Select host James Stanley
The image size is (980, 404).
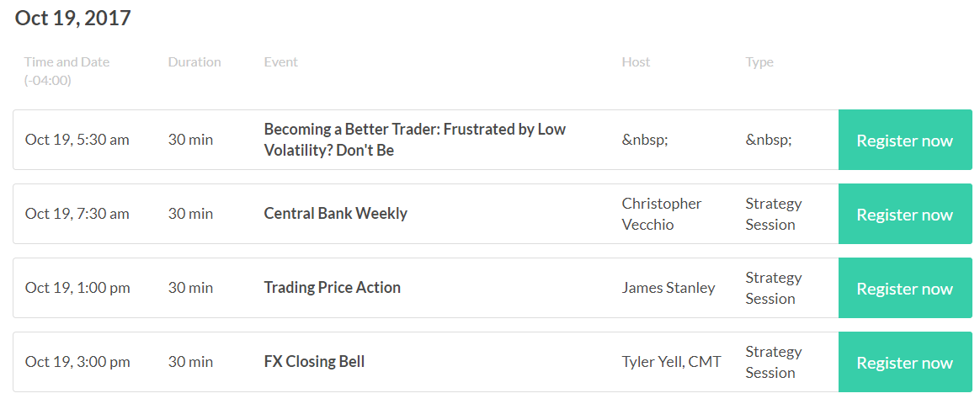(668, 288)
